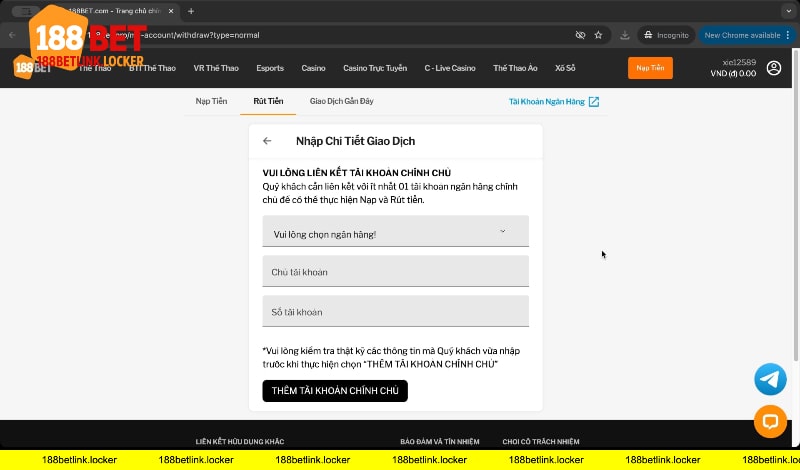Open the Tài Khoản Ngân Hàng link
Screen dimensions: 800x470
pyautogui.click(x=554, y=101)
